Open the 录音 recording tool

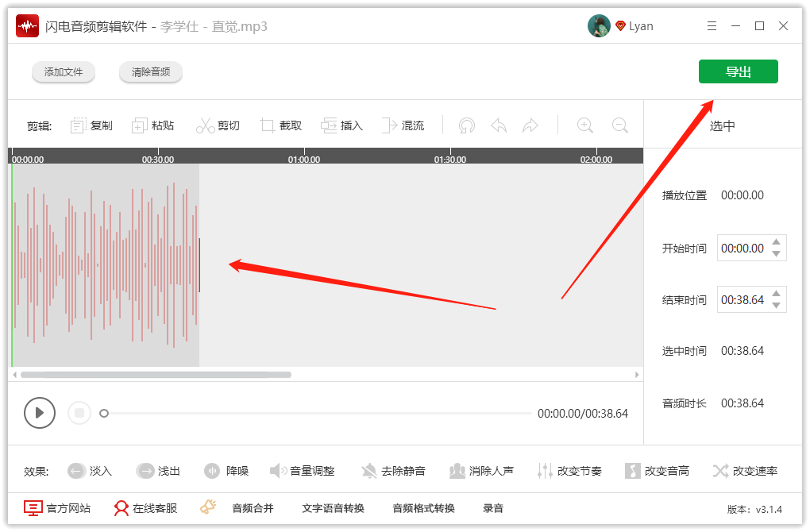coord(493,508)
